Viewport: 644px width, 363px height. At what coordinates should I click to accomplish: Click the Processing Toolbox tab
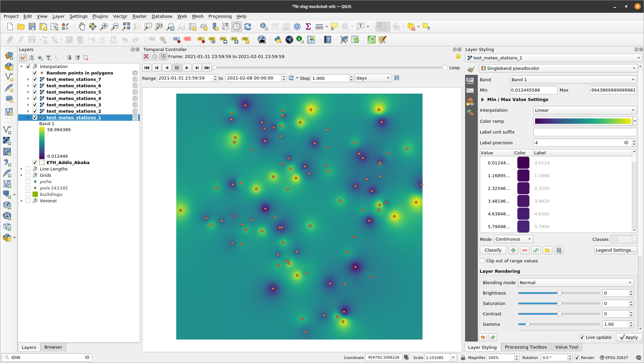[x=526, y=347]
